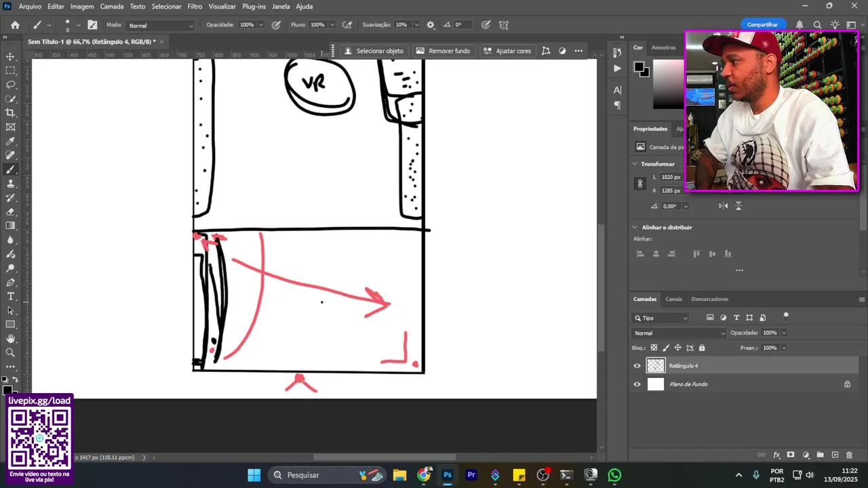The height and width of the screenshot is (488, 868).
Task: Click the Selecionar objeto button
Action: pos(374,51)
